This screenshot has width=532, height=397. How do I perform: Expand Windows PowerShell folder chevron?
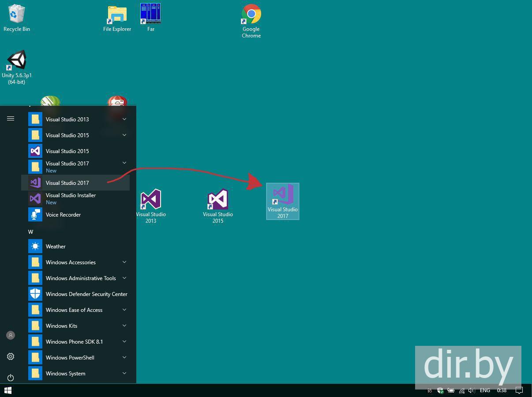click(x=124, y=357)
